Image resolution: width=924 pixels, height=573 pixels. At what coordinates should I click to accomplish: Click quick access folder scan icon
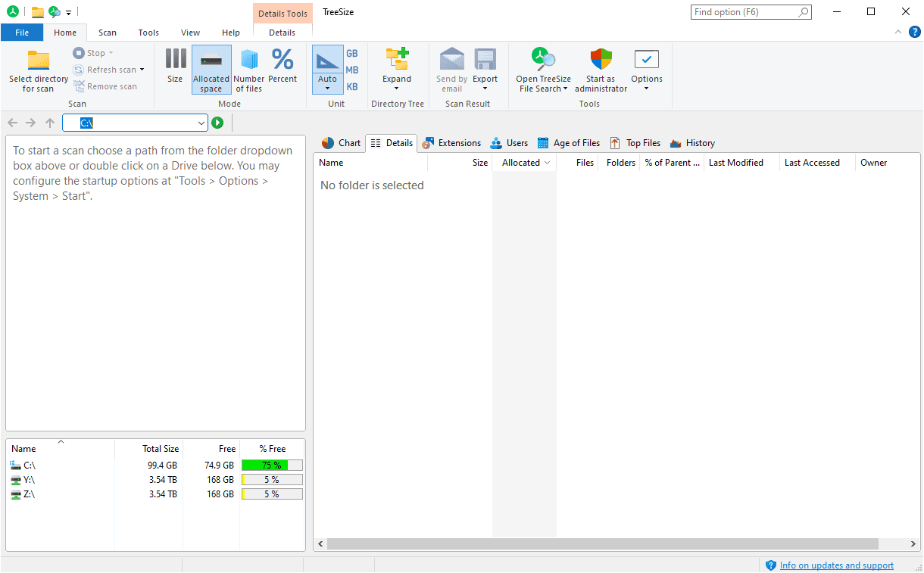coord(37,12)
